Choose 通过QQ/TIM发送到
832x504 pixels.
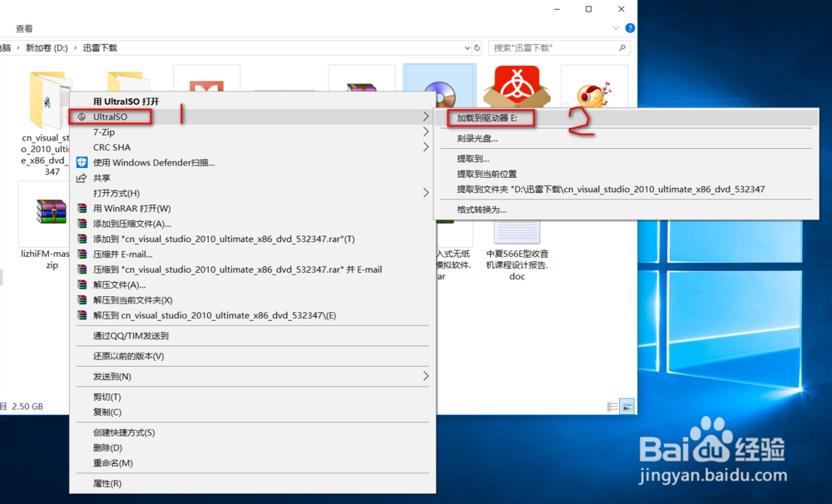(x=253, y=335)
